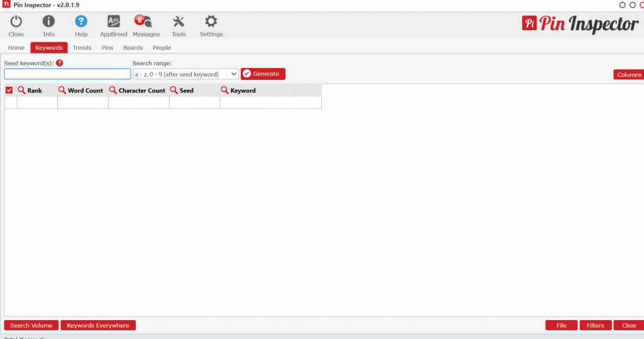
Task: Click the Search Volume button
Action: (x=31, y=325)
